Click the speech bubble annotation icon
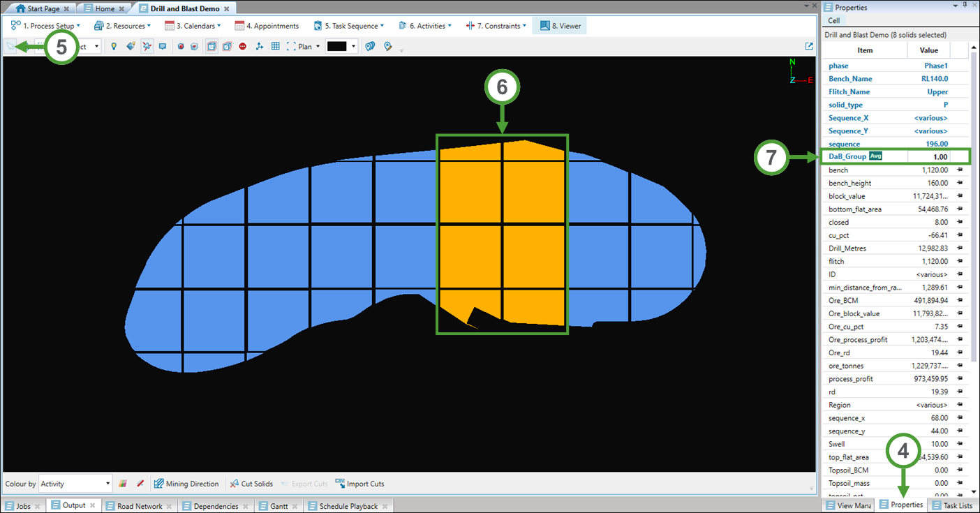Image resolution: width=980 pixels, height=513 pixels. (163, 46)
